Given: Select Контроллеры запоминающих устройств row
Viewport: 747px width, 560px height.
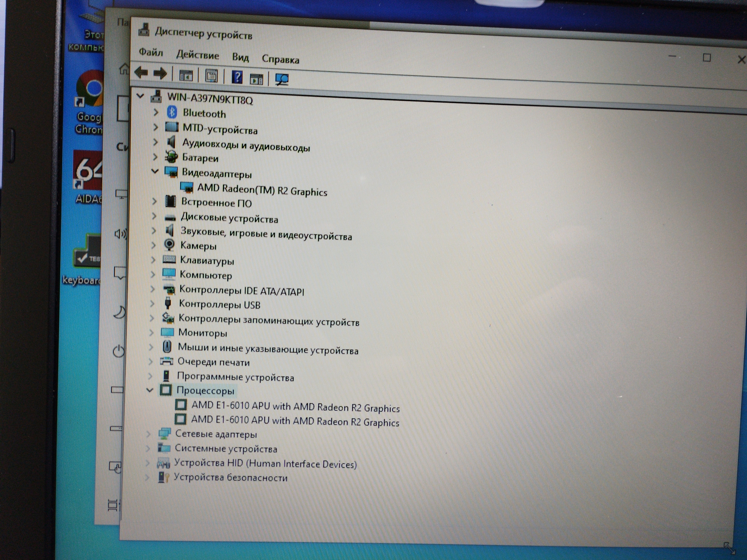Looking at the screenshot, I should [x=269, y=320].
